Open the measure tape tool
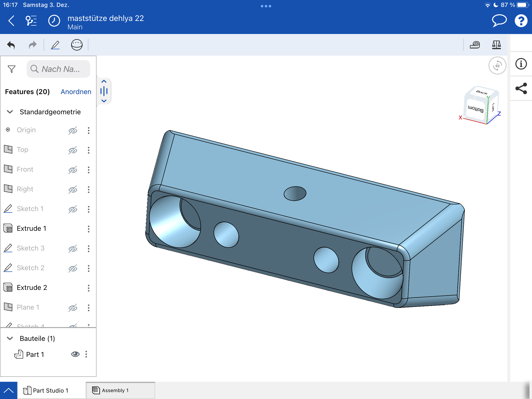The width and height of the screenshot is (532, 399). [x=475, y=45]
